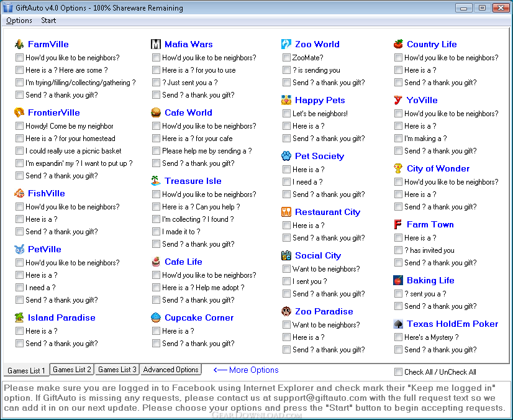The height and width of the screenshot is (420, 513).
Task: Check PetVille 'I need a ?' option
Action: coord(20,288)
